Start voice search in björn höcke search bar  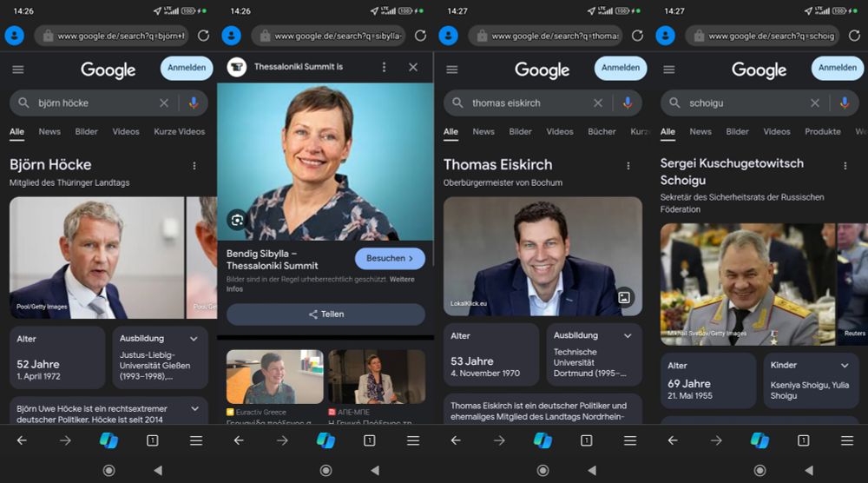[194, 103]
